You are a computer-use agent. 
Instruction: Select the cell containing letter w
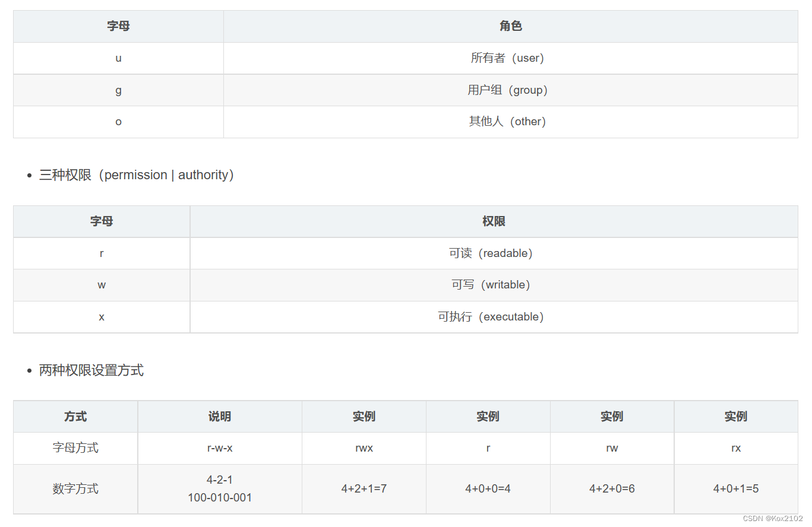point(102,285)
